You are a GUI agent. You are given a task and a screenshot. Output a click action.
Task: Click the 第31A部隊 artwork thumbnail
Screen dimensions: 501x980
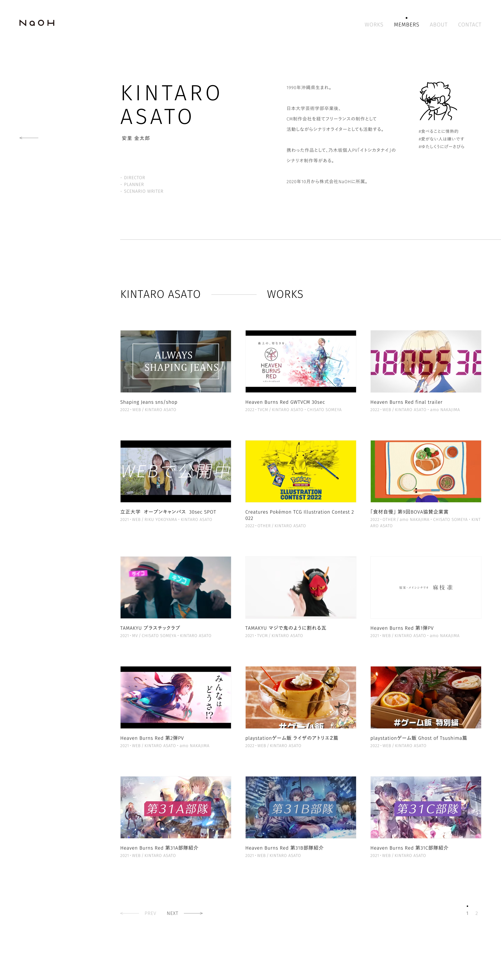(x=176, y=807)
